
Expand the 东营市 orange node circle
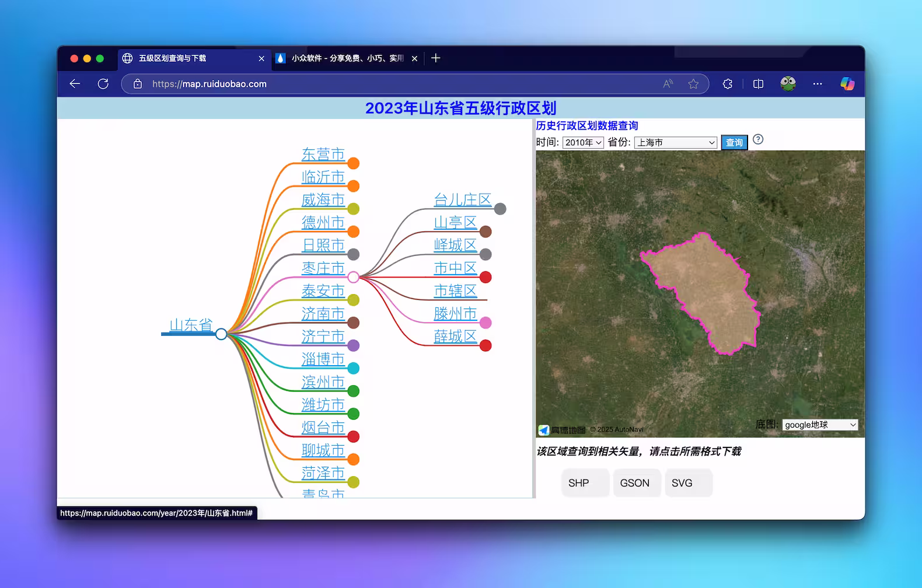pos(354,163)
